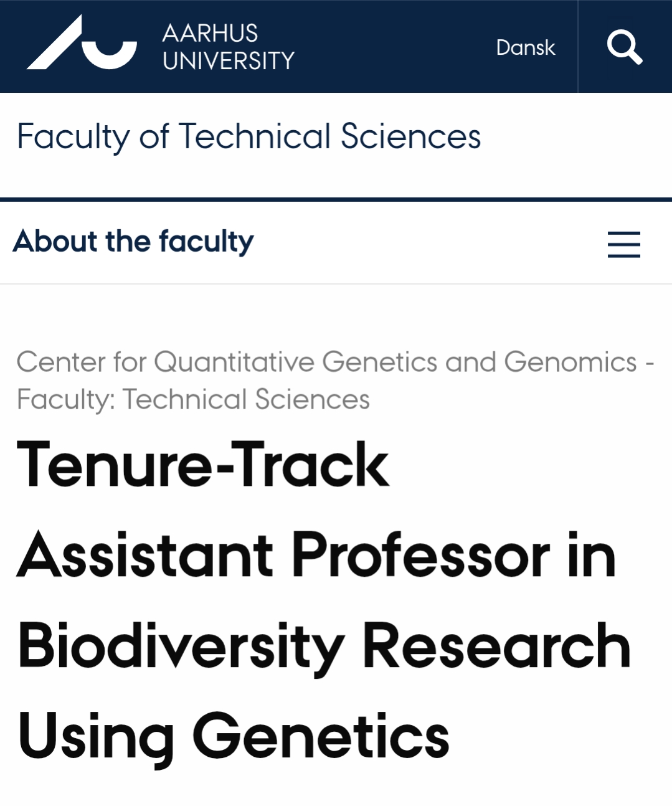
Task: Open the search magnifier icon
Action: [x=624, y=47]
